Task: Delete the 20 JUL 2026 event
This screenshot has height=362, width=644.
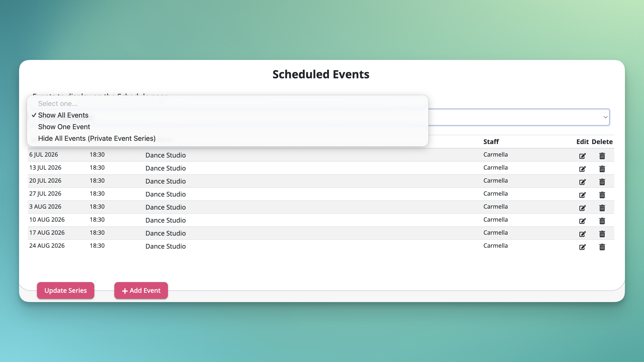Action: pyautogui.click(x=602, y=182)
